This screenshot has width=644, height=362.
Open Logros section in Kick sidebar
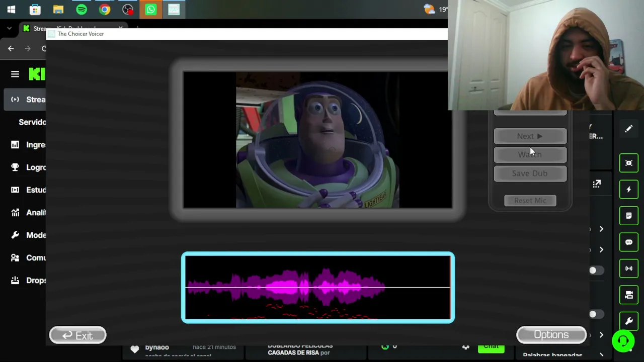28,167
